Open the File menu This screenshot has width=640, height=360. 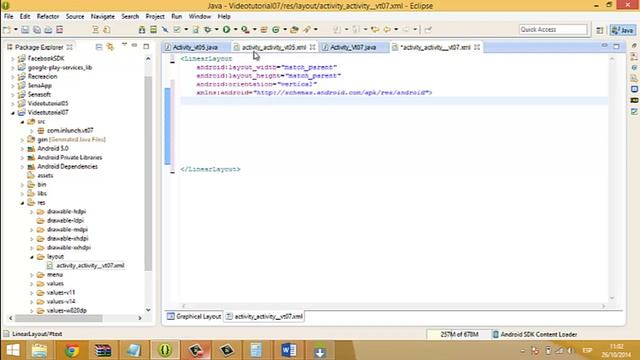click(9, 16)
